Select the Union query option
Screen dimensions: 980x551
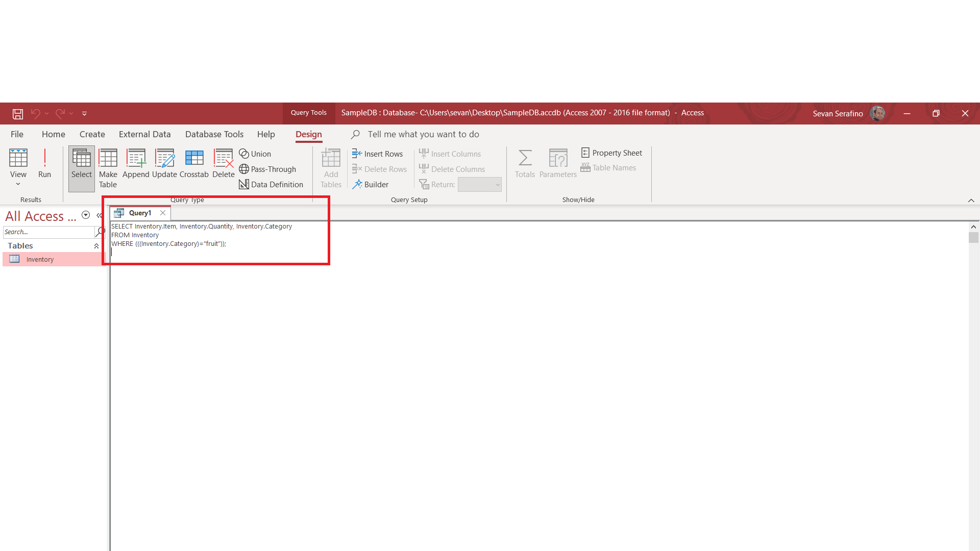(255, 154)
